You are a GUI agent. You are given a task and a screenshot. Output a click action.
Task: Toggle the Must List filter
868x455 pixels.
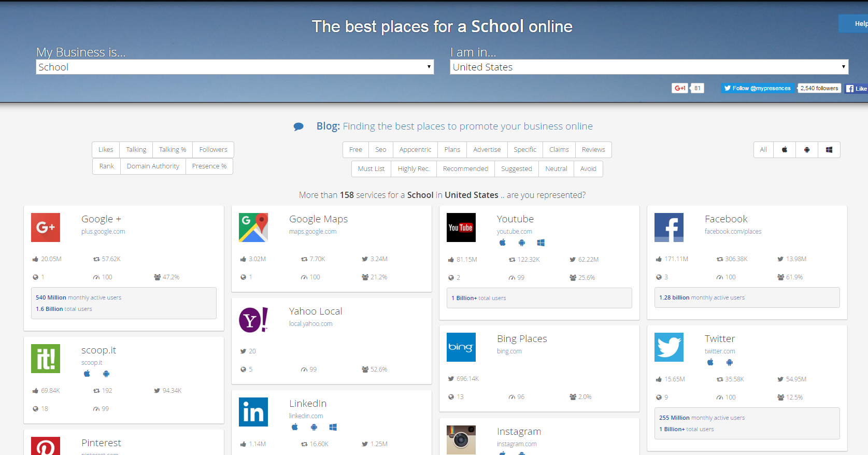pyautogui.click(x=371, y=169)
